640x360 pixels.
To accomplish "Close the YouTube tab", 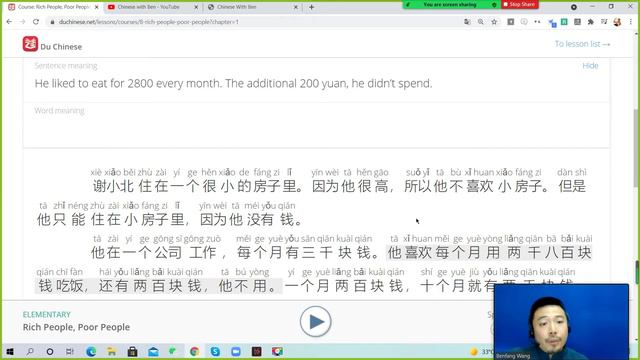I will (x=196, y=7).
